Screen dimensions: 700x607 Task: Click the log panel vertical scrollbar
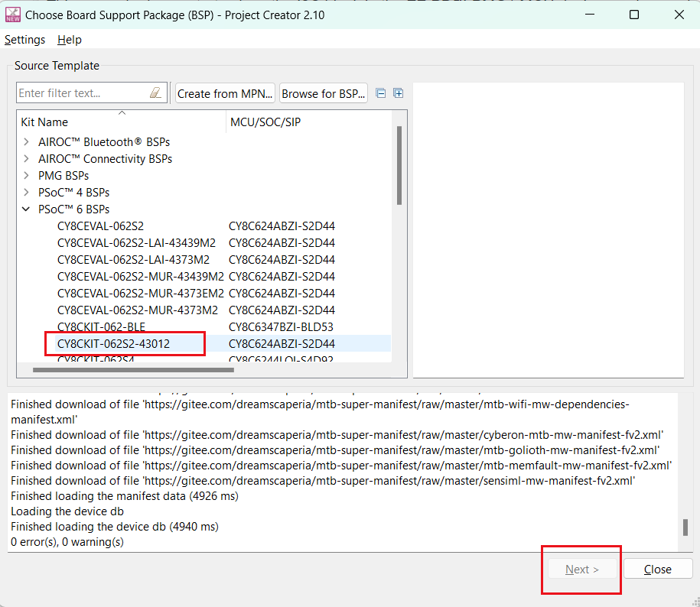pos(685,527)
